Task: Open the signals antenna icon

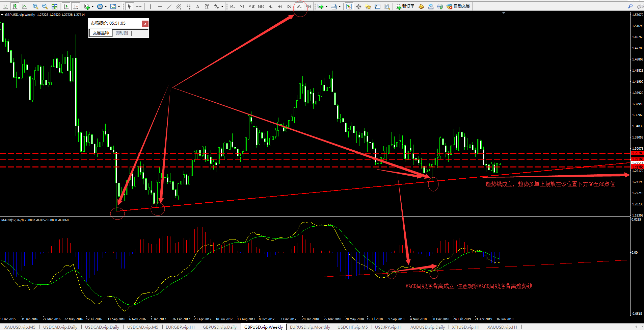Action: 440,6
